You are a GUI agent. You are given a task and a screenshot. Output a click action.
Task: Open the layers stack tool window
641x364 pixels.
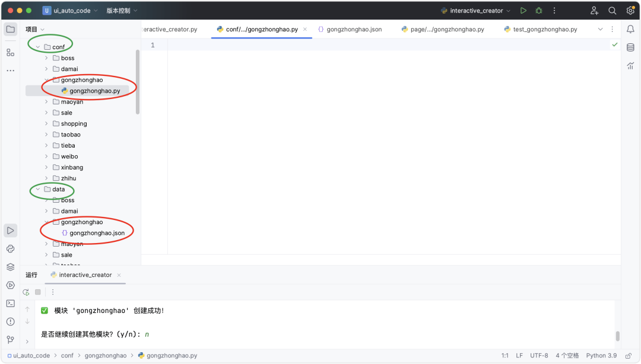[11, 267]
